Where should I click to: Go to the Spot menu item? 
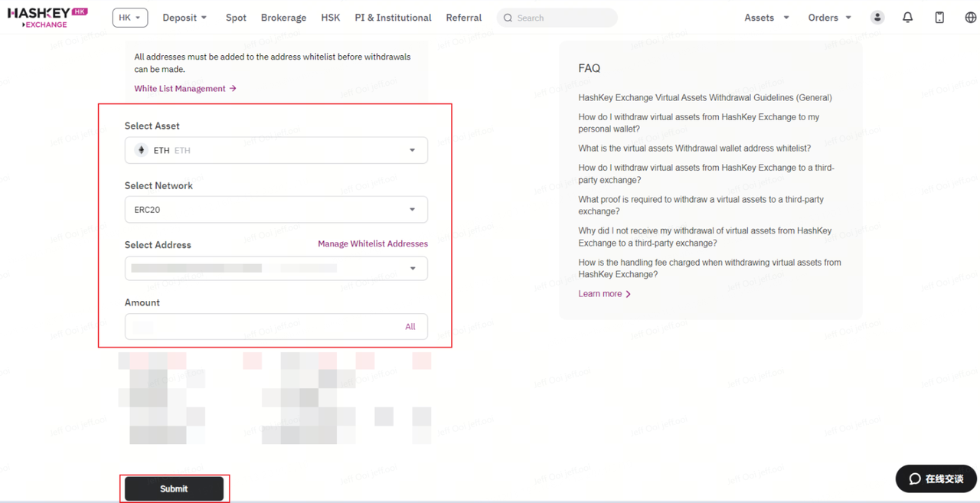236,18
